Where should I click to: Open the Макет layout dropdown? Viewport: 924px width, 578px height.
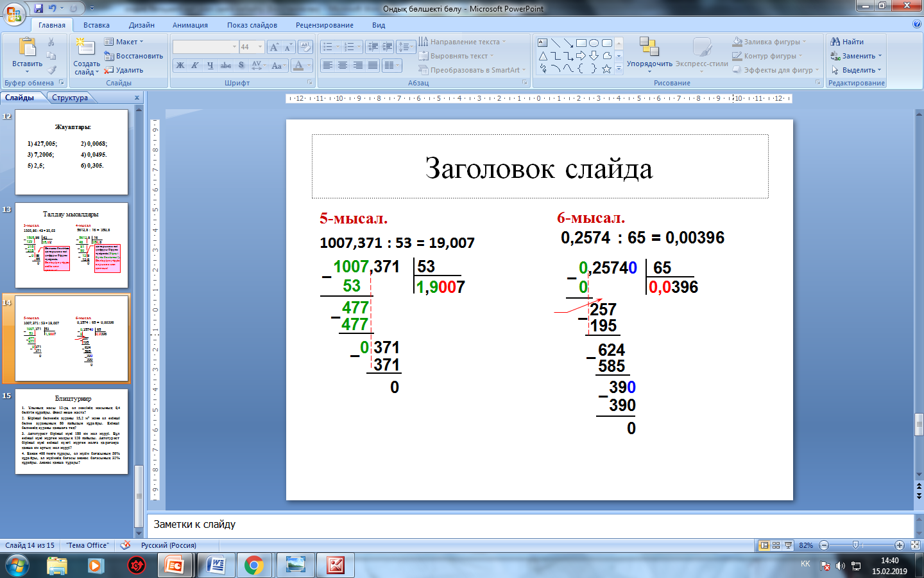(x=126, y=42)
